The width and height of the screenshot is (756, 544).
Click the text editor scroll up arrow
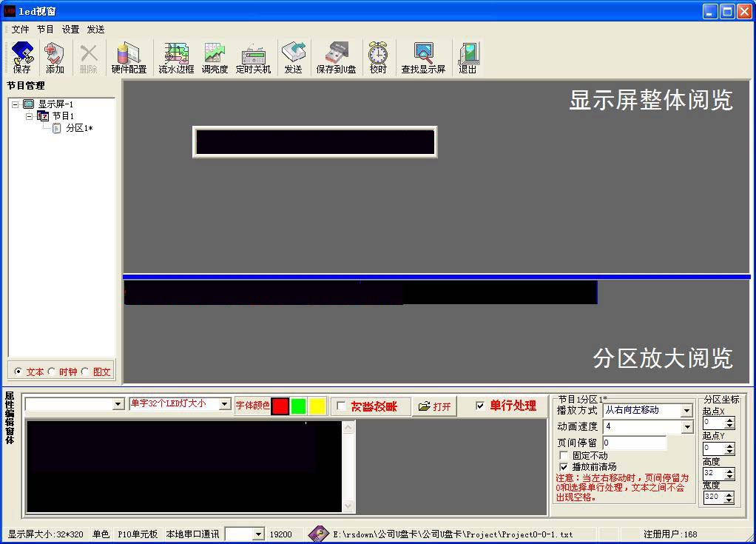point(348,427)
